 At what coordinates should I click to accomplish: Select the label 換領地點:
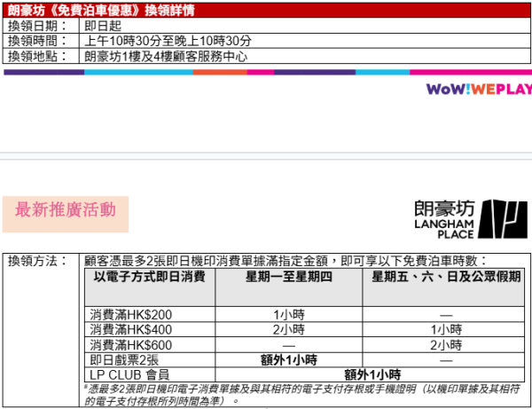click(x=37, y=56)
